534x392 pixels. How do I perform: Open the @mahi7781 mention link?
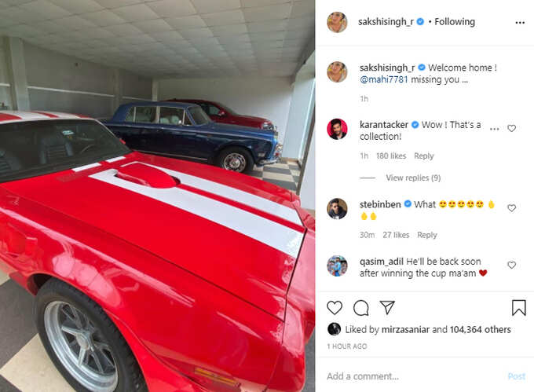(x=383, y=79)
